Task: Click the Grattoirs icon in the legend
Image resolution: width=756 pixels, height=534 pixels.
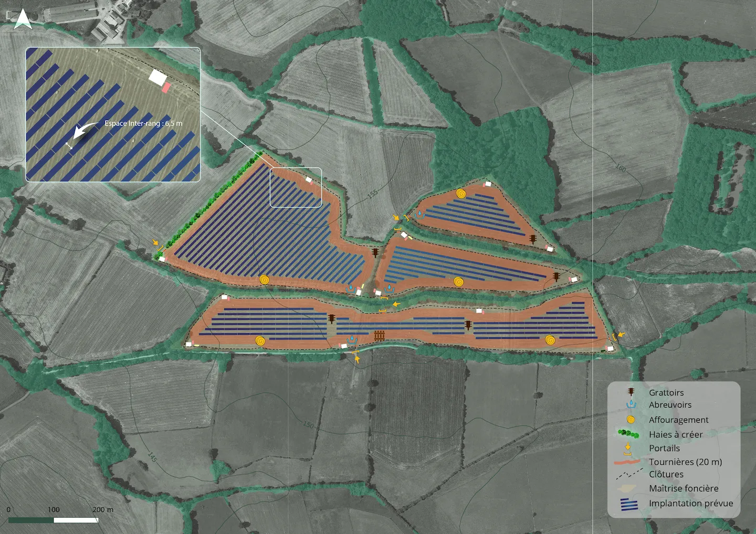Action: coord(631,392)
